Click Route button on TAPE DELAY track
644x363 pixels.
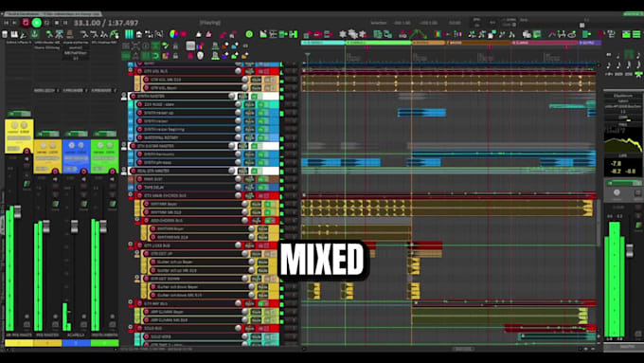pos(250,187)
